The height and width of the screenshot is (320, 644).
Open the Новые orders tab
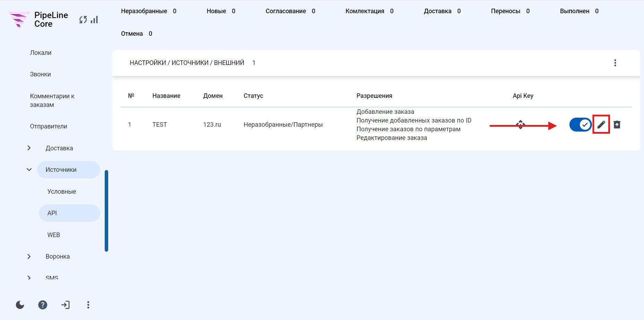click(221, 11)
